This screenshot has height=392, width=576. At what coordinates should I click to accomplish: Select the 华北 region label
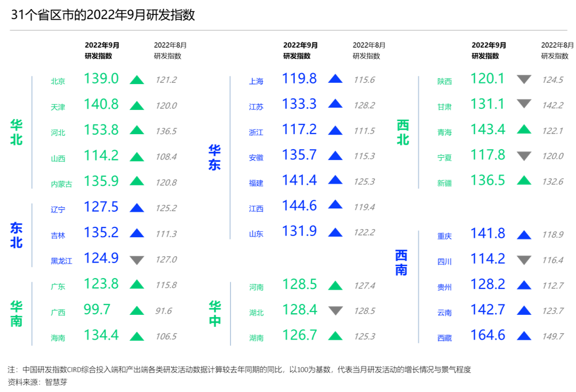pos(17,132)
